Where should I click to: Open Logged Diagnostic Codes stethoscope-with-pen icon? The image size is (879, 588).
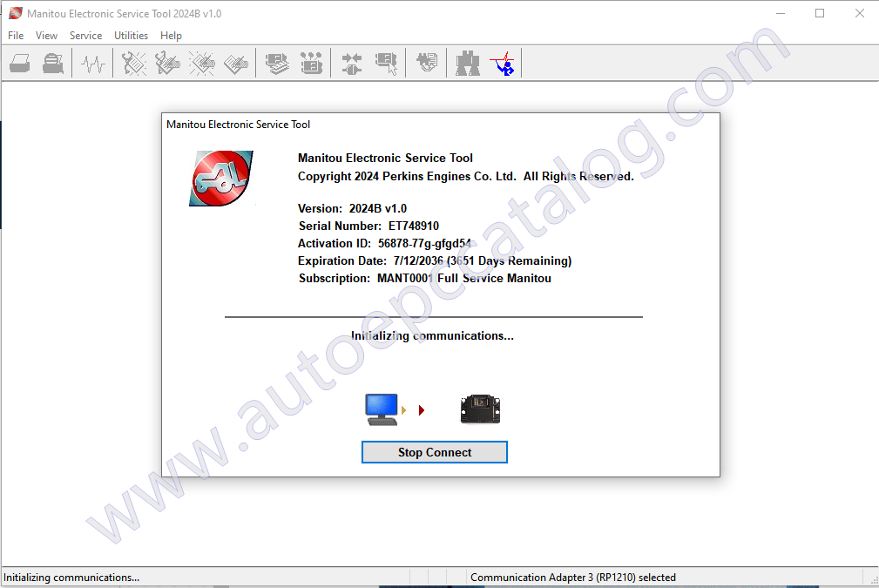pyautogui.click(x=167, y=64)
